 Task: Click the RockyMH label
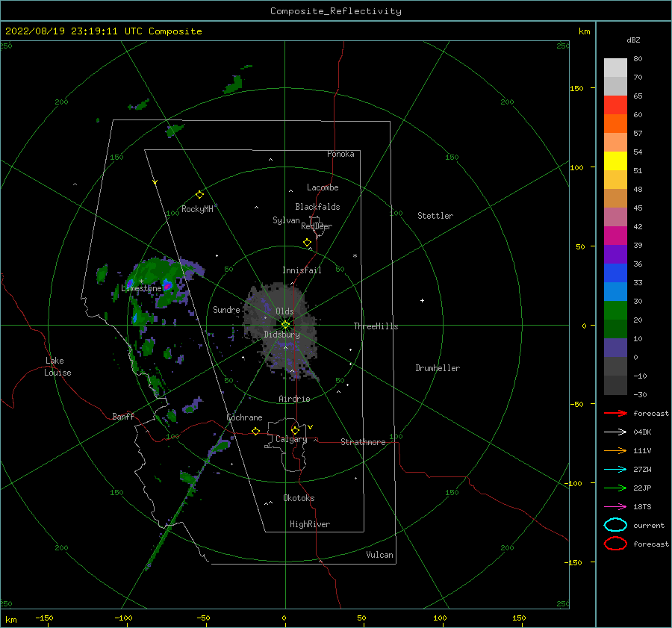click(x=197, y=209)
